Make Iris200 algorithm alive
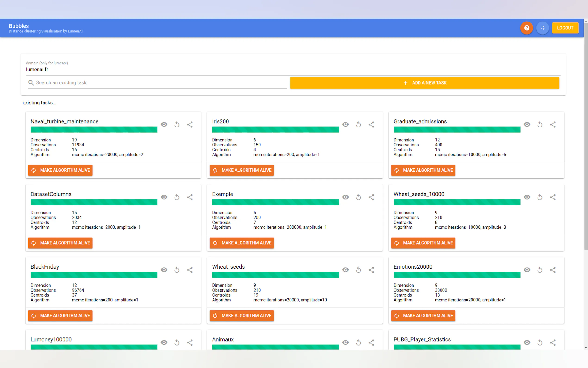This screenshot has width=588, height=368. click(242, 170)
